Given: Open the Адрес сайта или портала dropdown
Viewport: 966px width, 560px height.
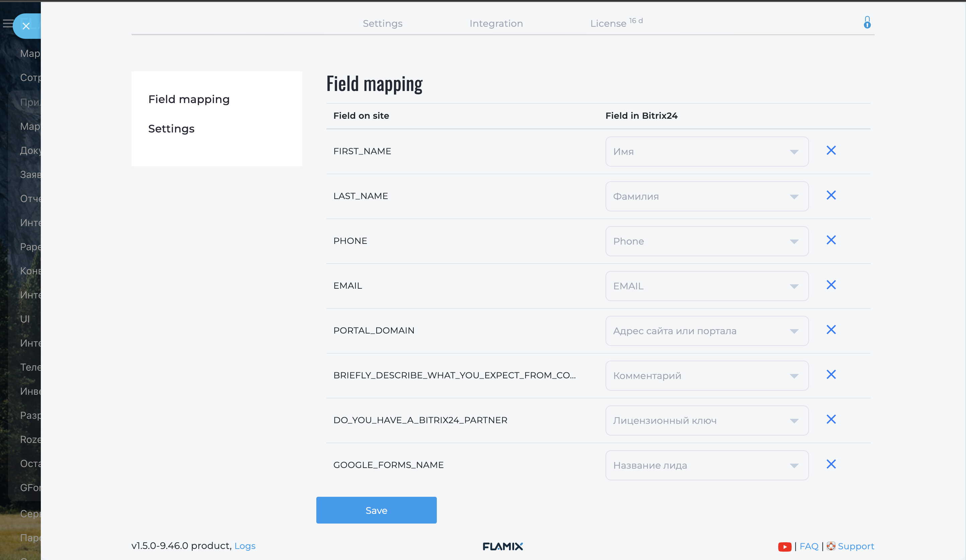Looking at the screenshot, I should [x=707, y=331].
